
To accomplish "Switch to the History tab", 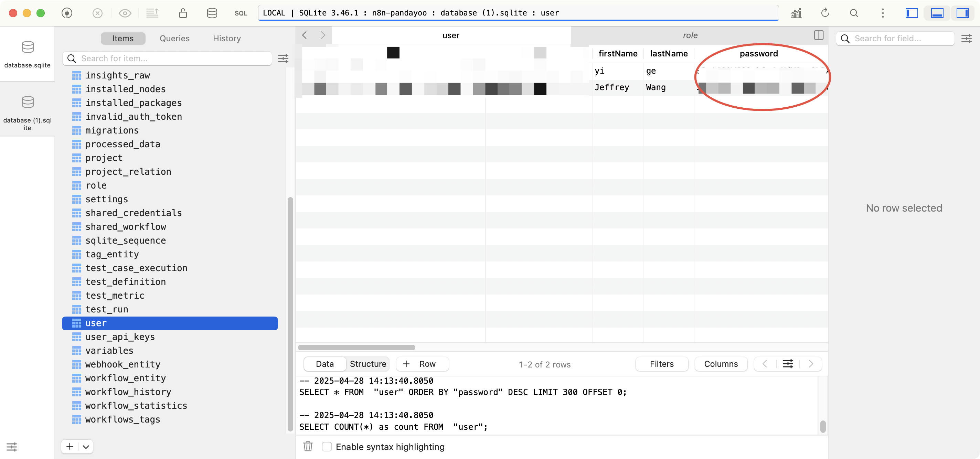I will click(227, 38).
